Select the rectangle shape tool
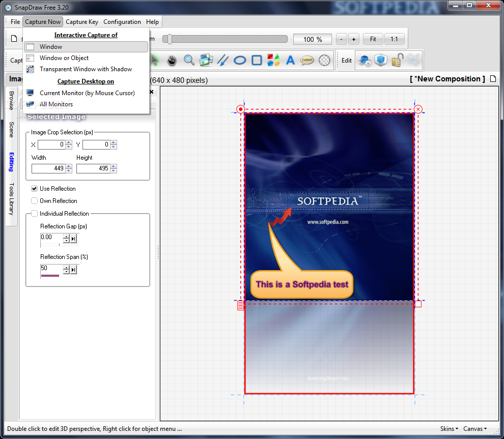Image resolution: width=504 pixels, height=439 pixels. coord(257,60)
